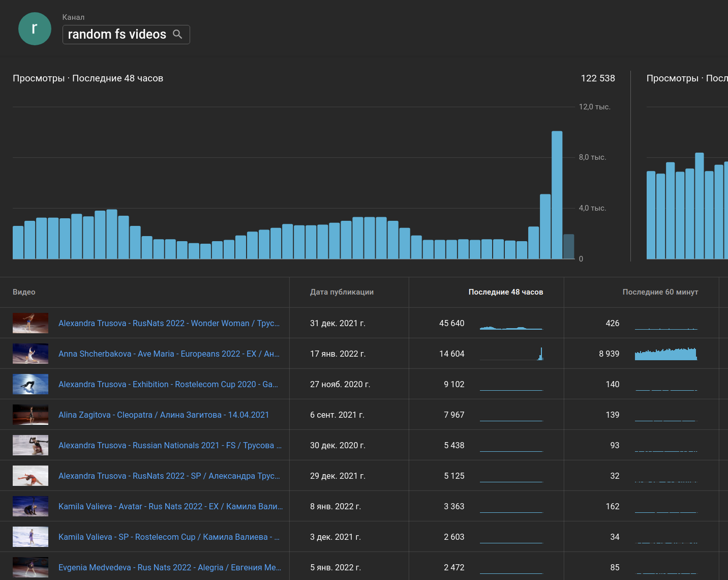Viewport: 728px width, 580px height.
Task: Click 60-minute sparkline for Shcherbakova Ave Maria
Action: tap(665, 354)
